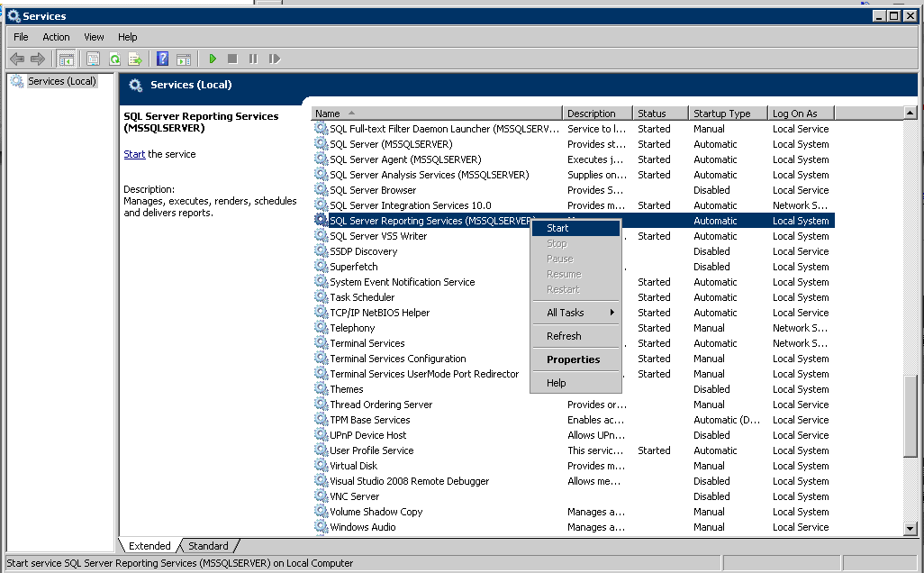Sort by the Log On As column header
The height and width of the screenshot is (573, 924).
pyautogui.click(x=802, y=114)
